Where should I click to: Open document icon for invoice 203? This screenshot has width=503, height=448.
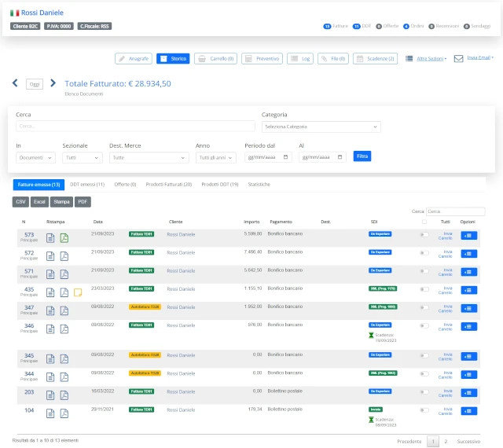(50, 395)
